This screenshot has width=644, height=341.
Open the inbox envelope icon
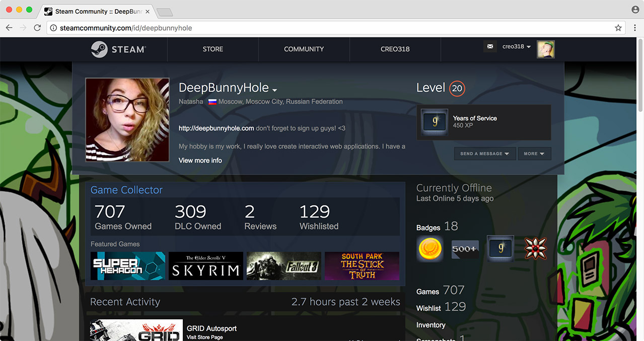coord(490,47)
